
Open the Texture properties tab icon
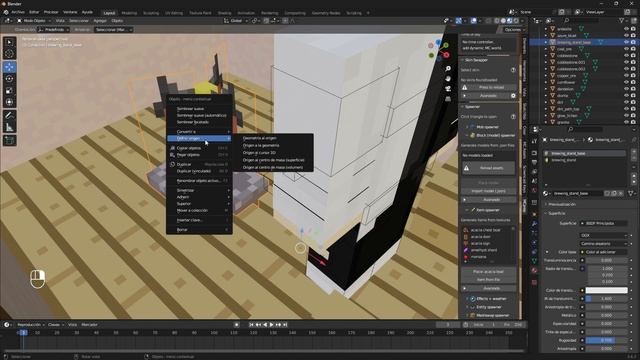[x=534, y=282]
